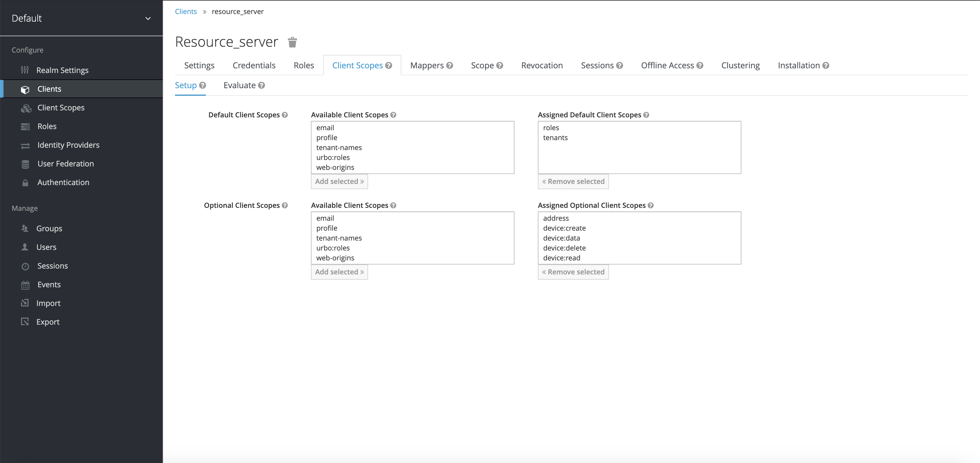Click Add selected under Available Client Scopes

[x=339, y=181]
